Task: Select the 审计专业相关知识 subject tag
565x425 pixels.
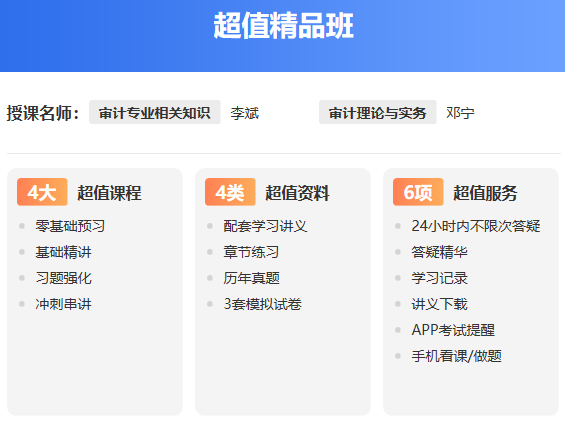Action: click(155, 112)
